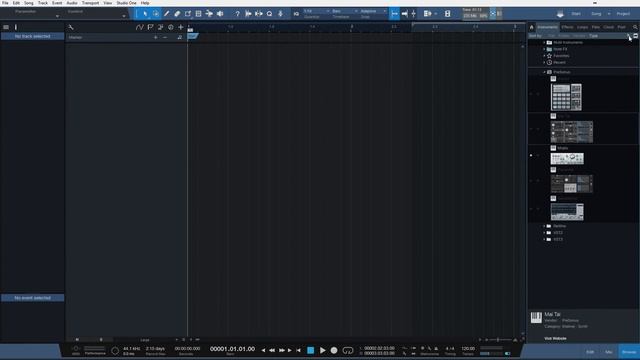Toggle the Loop button in transport
The height and width of the screenshot is (360, 640).
[x=348, y=350]
